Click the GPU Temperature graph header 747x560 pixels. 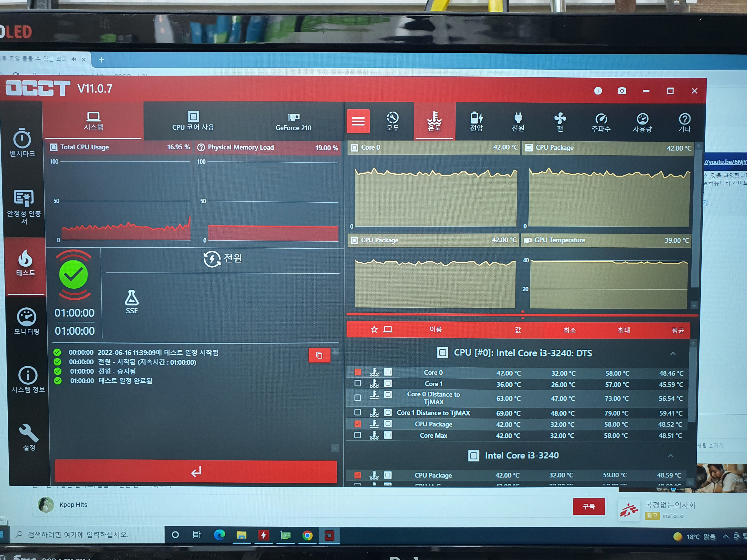click(x=606, y=240)
